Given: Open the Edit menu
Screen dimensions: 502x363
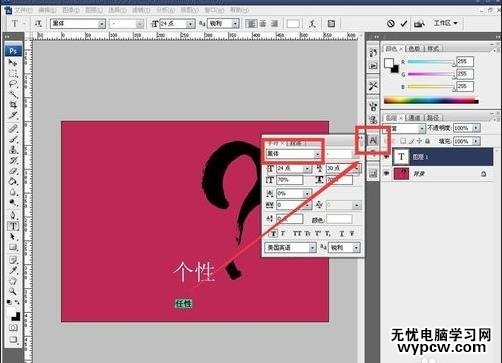Looking at the screenshot, I should 47,10.
